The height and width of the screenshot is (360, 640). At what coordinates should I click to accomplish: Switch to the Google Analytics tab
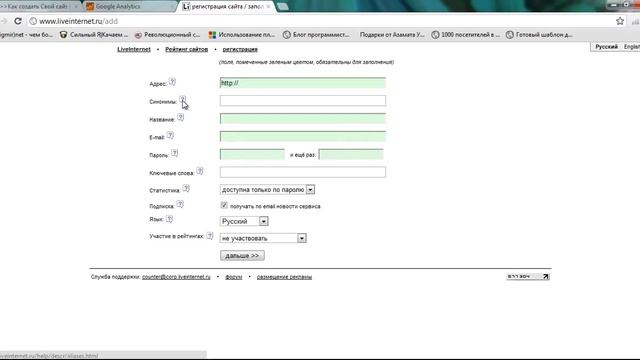point(130,7)
